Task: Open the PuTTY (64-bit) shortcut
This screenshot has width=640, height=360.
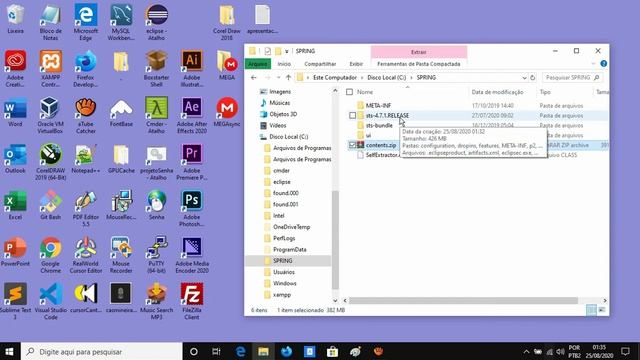Action: click(156, 255)
